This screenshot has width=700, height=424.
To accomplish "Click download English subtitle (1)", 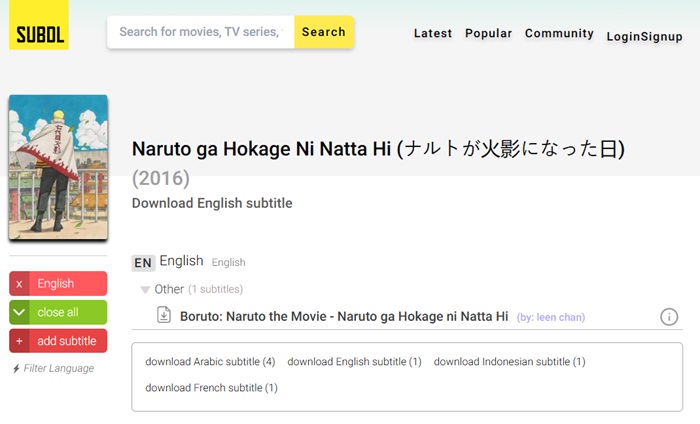I will pyautogui.click(x=354, y=362).
